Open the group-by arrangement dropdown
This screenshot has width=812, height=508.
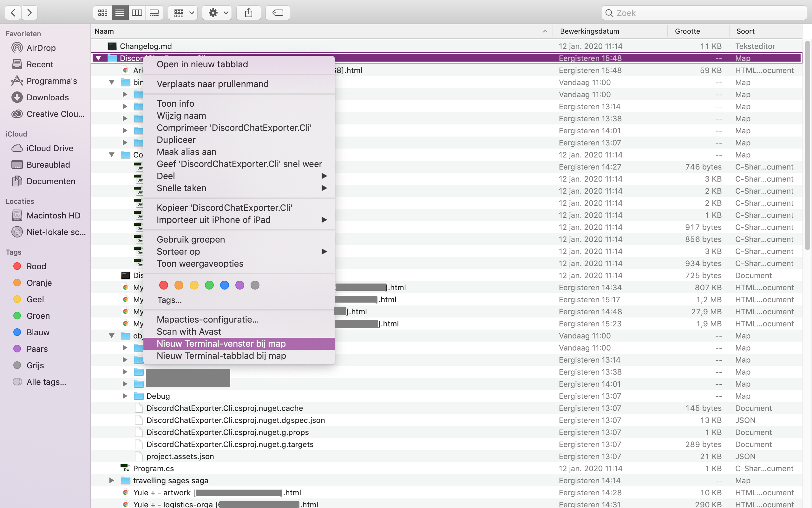click(183, 13)
